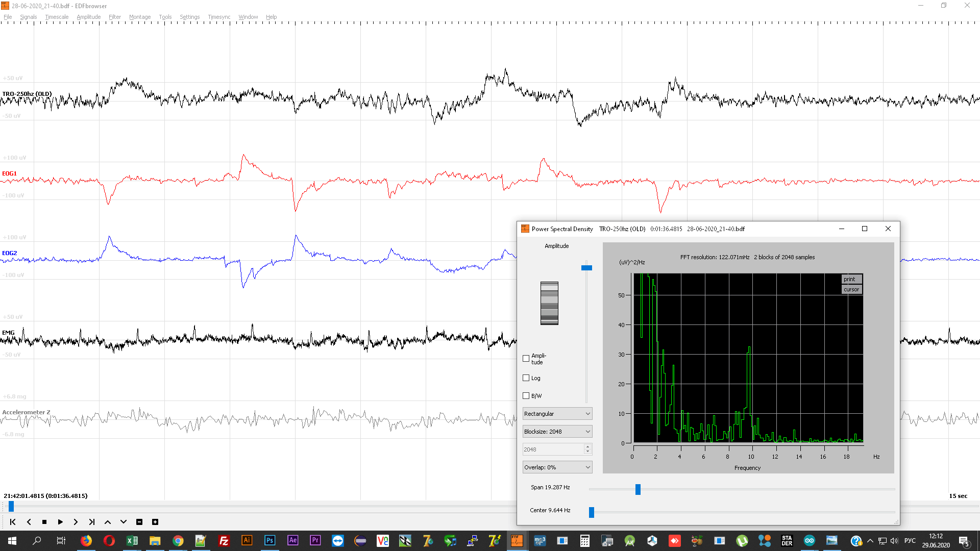Open FileZilla from the taskbar
The image size is (980, 551).
tap(224, 541)
